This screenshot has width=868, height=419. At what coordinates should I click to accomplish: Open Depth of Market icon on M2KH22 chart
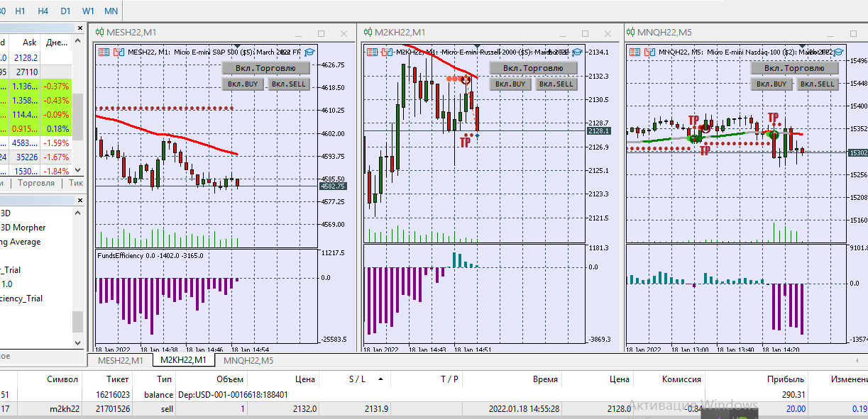(x=371, y=51)
